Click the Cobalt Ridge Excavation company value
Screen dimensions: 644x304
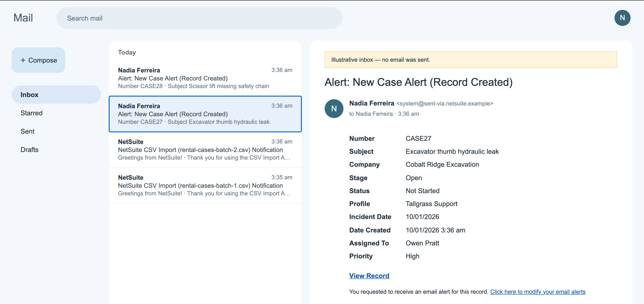point(442,165)
